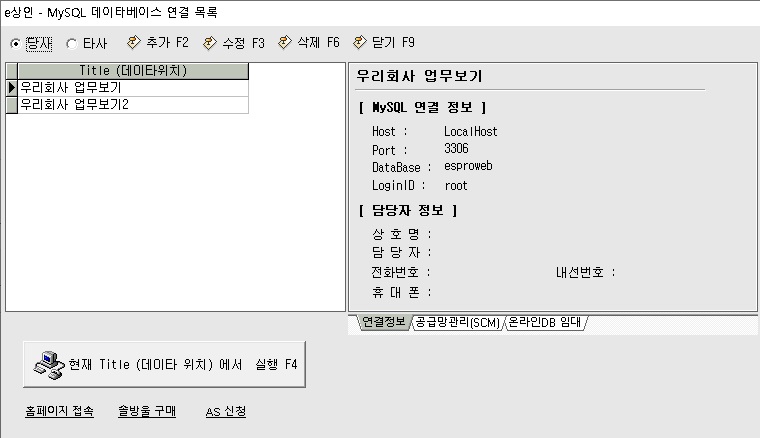760x438 pixels.
Task: Open the 홈페이지 접속 link
Action: (59, 412)
